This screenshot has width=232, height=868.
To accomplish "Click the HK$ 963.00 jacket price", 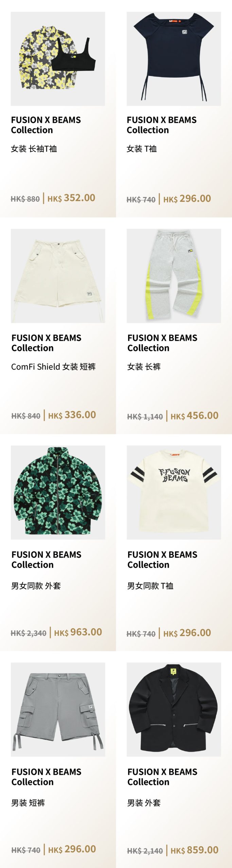I will 78,632.
